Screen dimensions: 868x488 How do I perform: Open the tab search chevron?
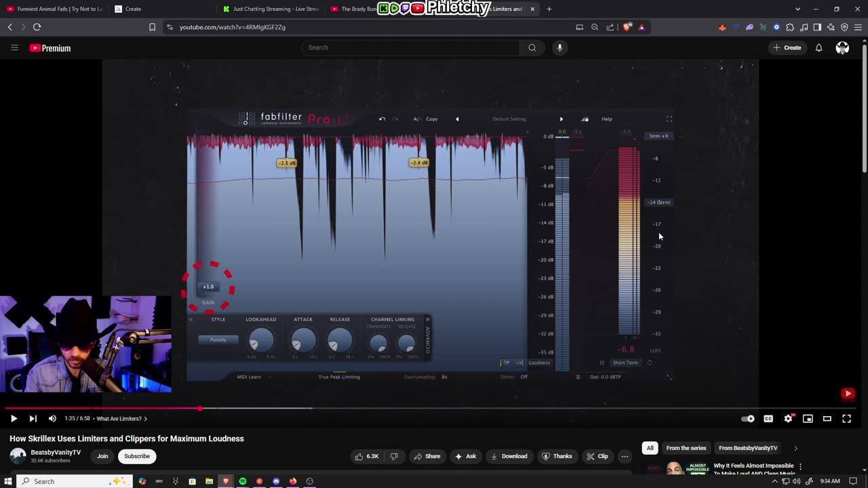click(x=797, y=9)
